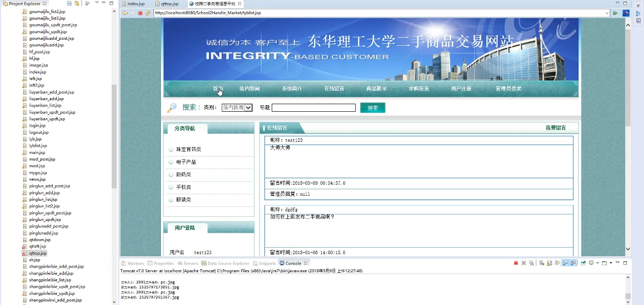Click the 标题 search text field

[313, 108]
